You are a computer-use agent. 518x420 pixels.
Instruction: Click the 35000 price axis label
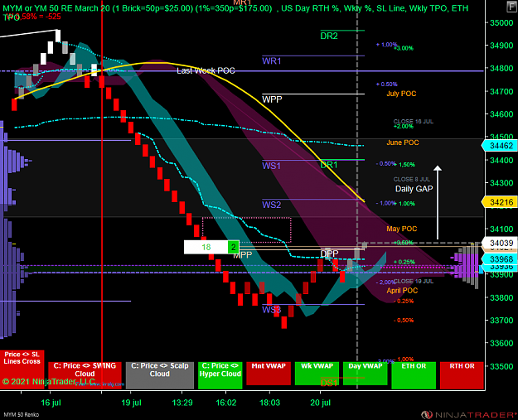point(501,23)
